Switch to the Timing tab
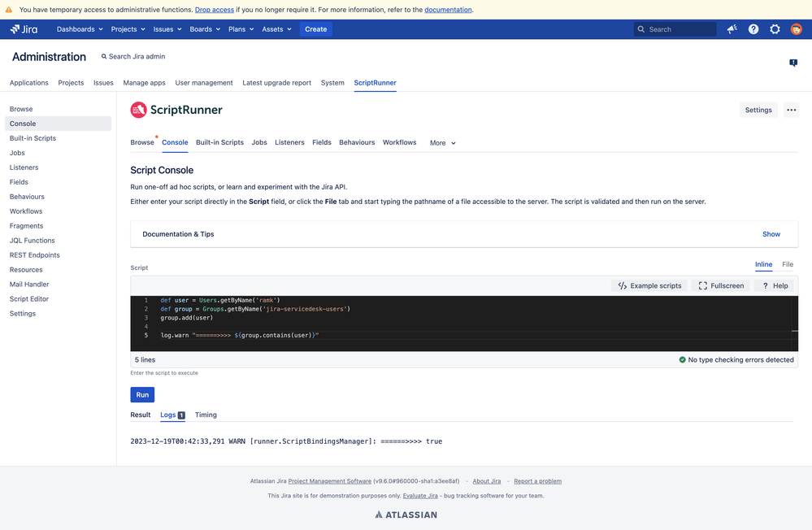The height and width of the screenshot is (530, 812). (x=206, y=415)
